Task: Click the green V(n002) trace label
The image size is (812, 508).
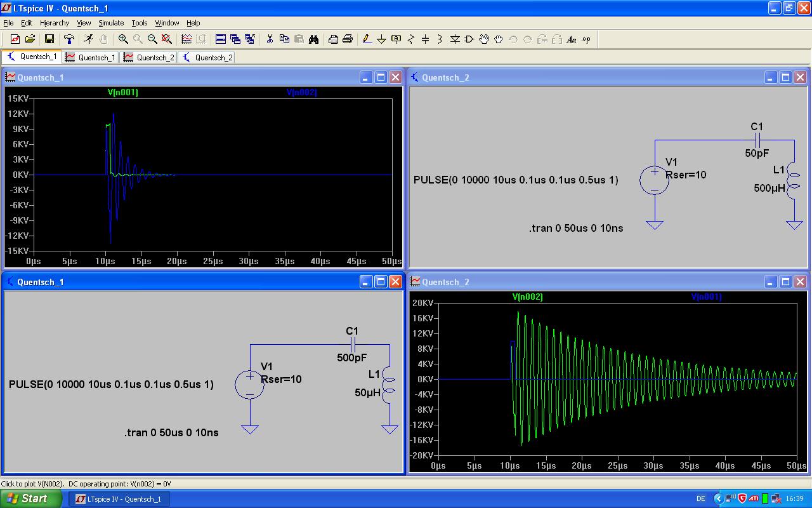Action: (x=527, y=297)
